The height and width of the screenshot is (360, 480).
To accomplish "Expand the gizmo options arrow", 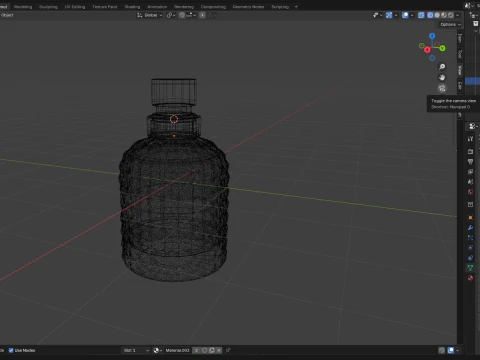I will coord(396,15).
